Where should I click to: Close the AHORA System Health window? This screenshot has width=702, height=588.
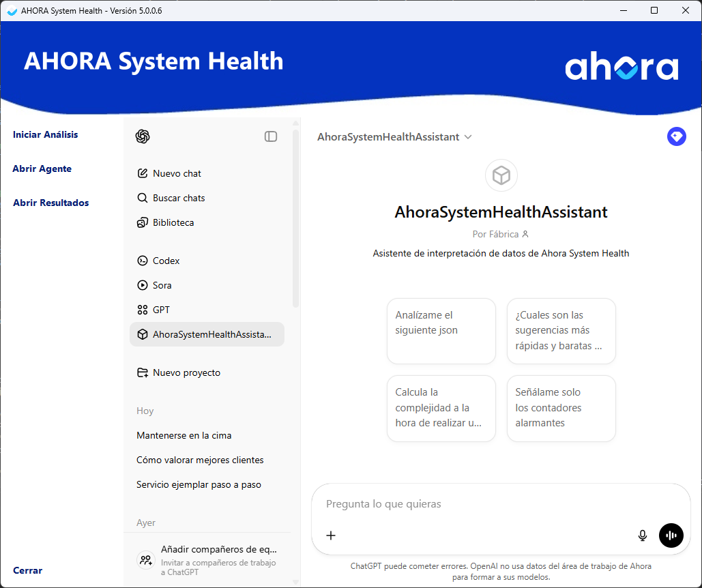[x=686, y=10]
